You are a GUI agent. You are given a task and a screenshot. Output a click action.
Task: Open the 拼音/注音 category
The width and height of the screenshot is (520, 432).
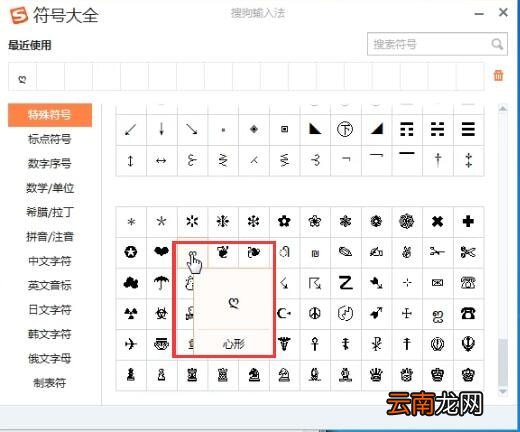(x=50, y=237)
